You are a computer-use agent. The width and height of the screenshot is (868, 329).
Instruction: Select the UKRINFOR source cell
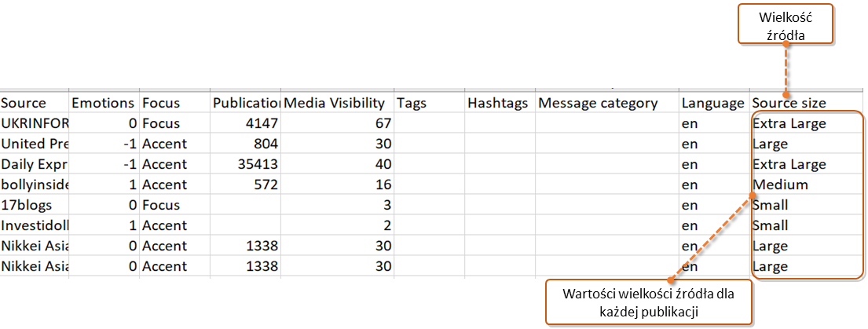coord(35,123)
